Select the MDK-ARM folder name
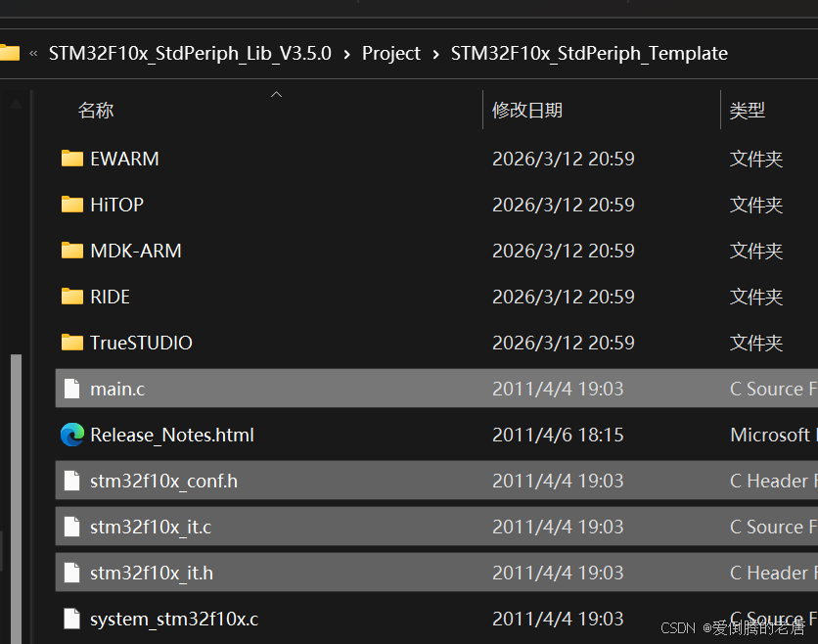The width and height of the screenshot is (818, 644). [x=136, y=251]
